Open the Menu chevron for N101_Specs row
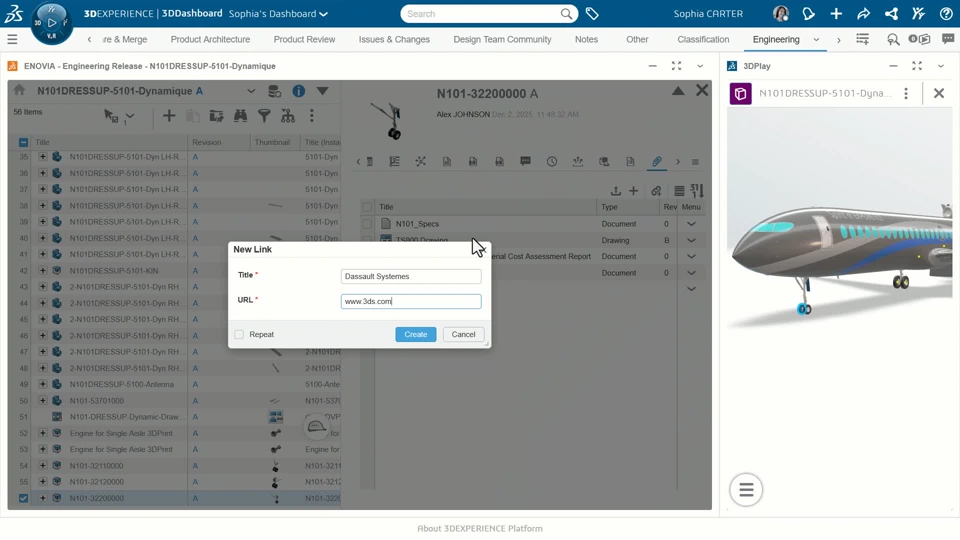 pos(691,224)
